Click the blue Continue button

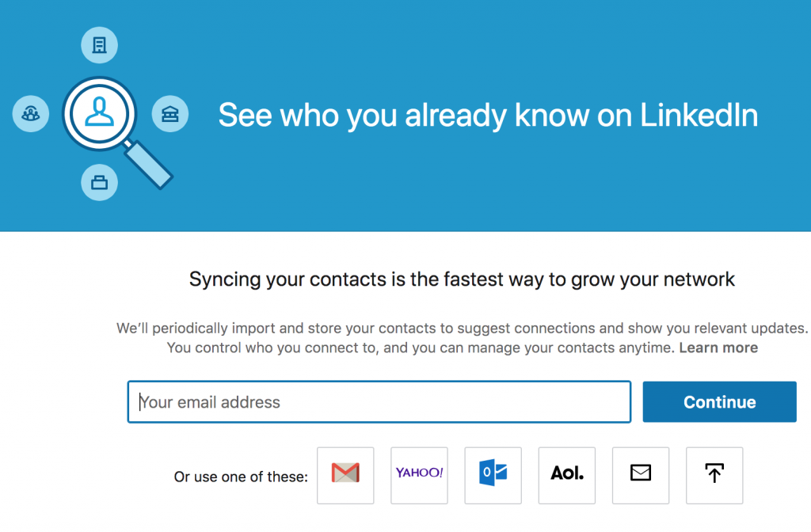(x=719, y=401)
